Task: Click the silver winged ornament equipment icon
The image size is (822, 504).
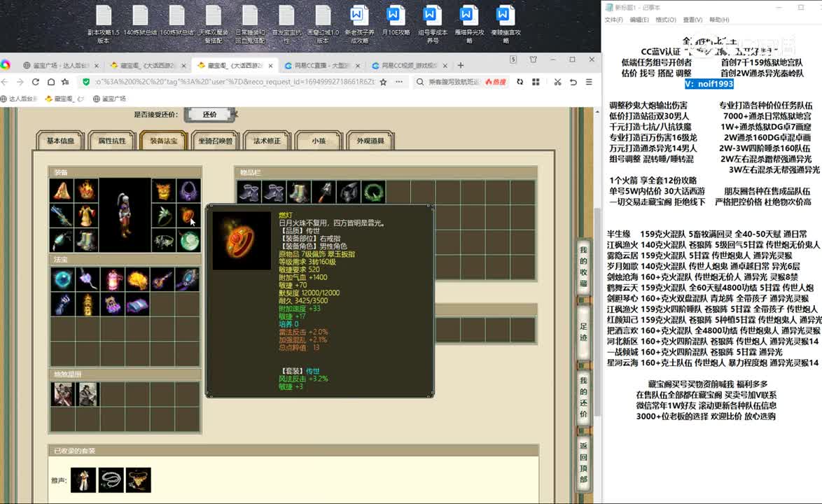Action: (x=164, y=241)
